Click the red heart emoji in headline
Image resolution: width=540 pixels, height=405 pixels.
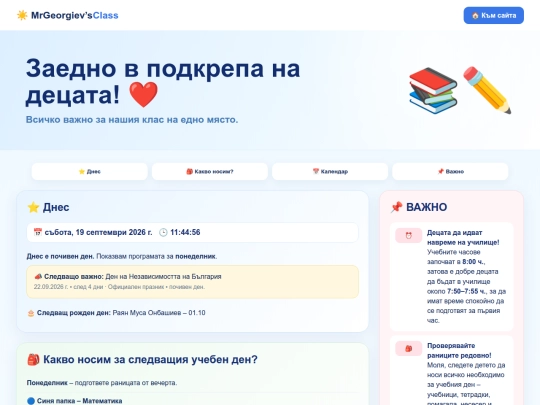144,95
